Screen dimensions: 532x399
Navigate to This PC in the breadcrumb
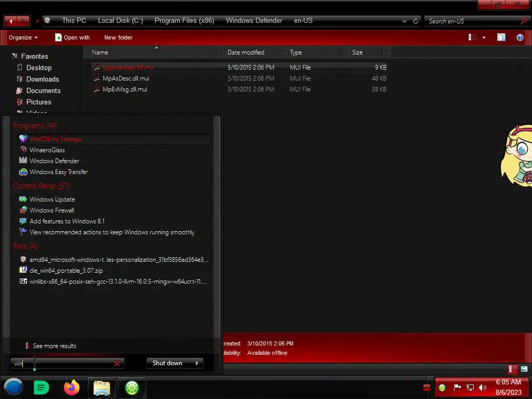point(74,21)
